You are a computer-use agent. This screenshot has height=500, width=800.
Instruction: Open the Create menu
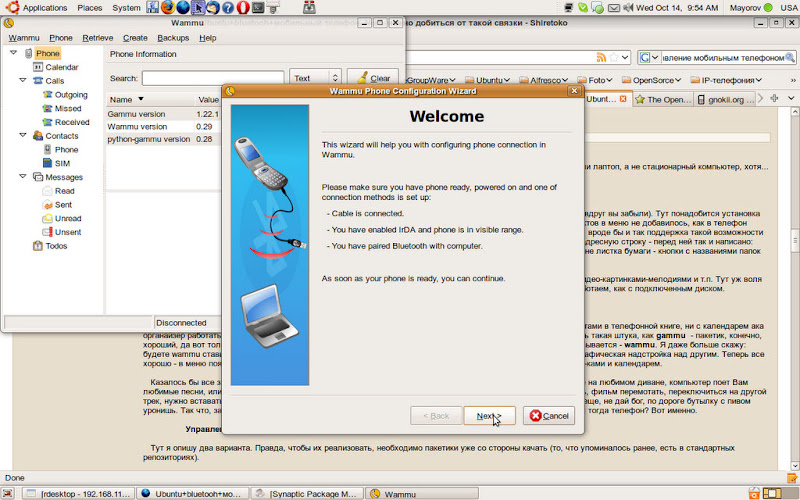coord(135,38)
